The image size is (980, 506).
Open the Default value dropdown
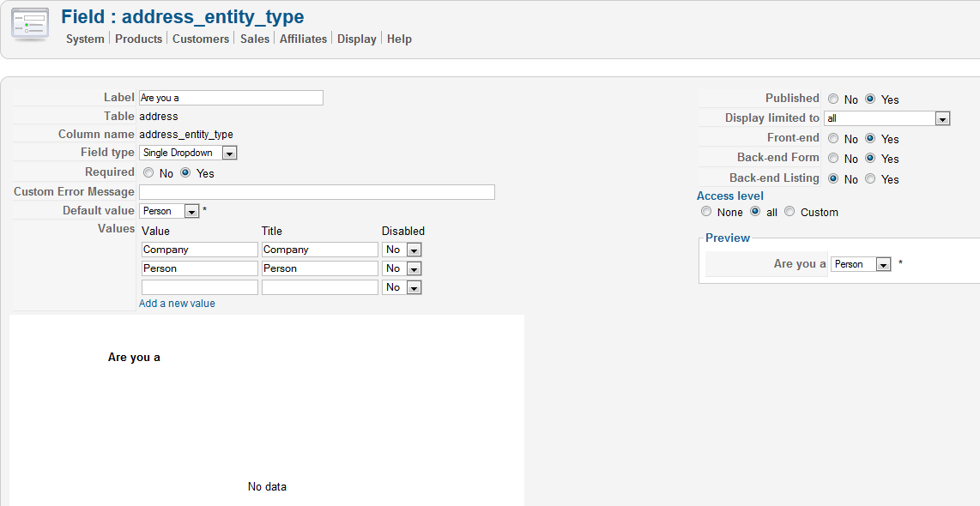[191, 212]
